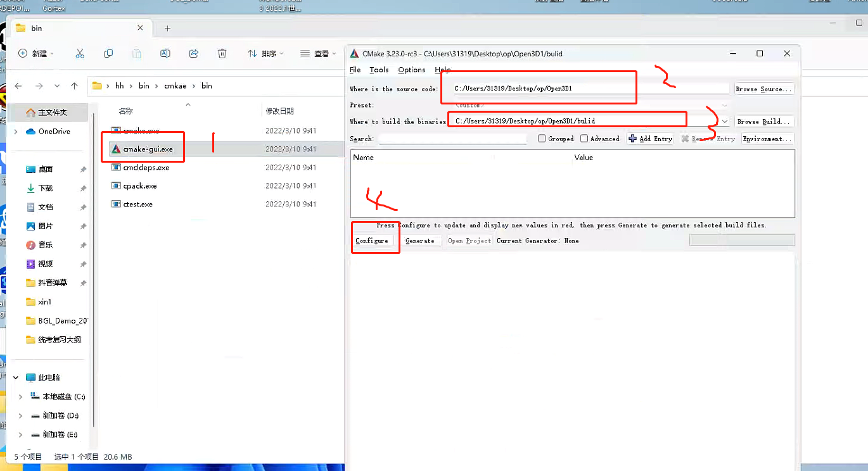Click Browse Build button
Screen dimensions: 868x471
[x=763, y=122]
